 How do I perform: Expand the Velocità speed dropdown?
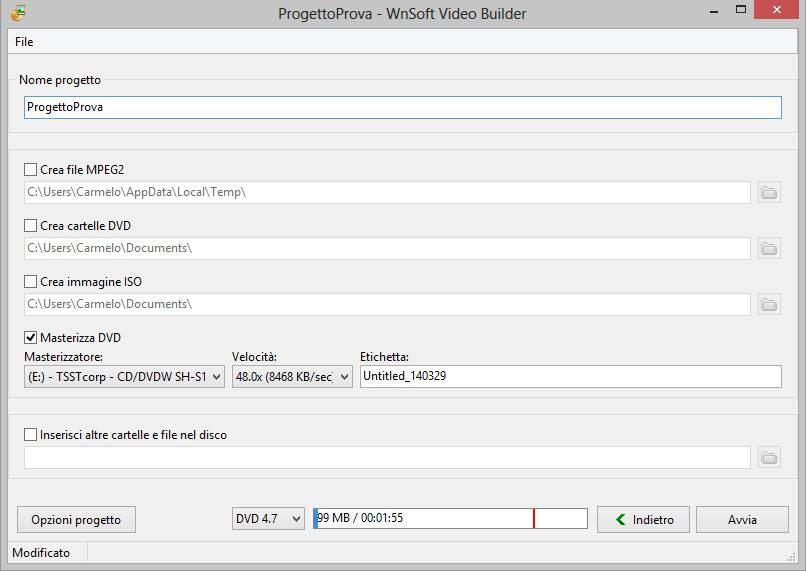[292, 376]
